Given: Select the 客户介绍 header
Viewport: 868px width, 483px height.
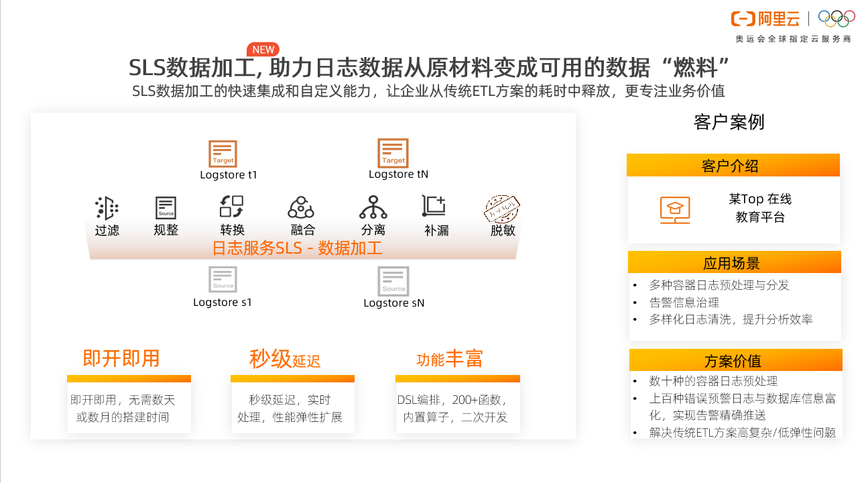Looking at the screenshot, I should pos(733,166).
